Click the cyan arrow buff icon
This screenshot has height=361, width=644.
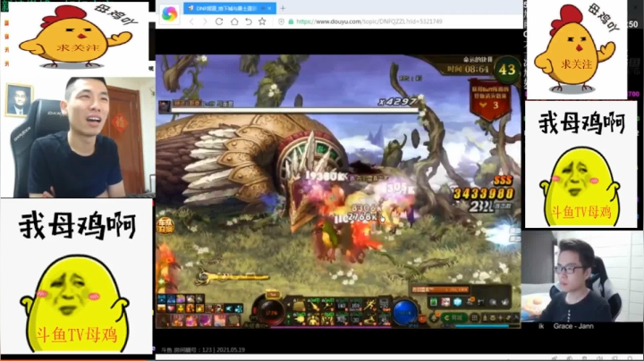point(229,308)
